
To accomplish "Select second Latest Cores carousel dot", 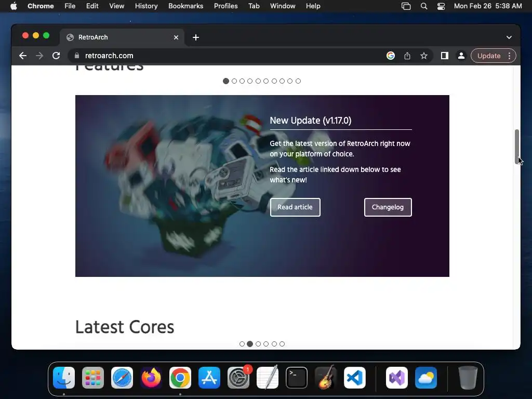I will pos(250,344).
